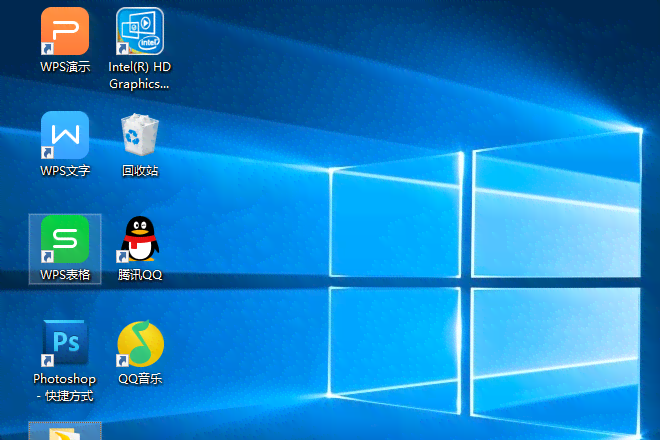Select the WPS文字 desktop icon

pyautogui.click(x=65, y=135)
